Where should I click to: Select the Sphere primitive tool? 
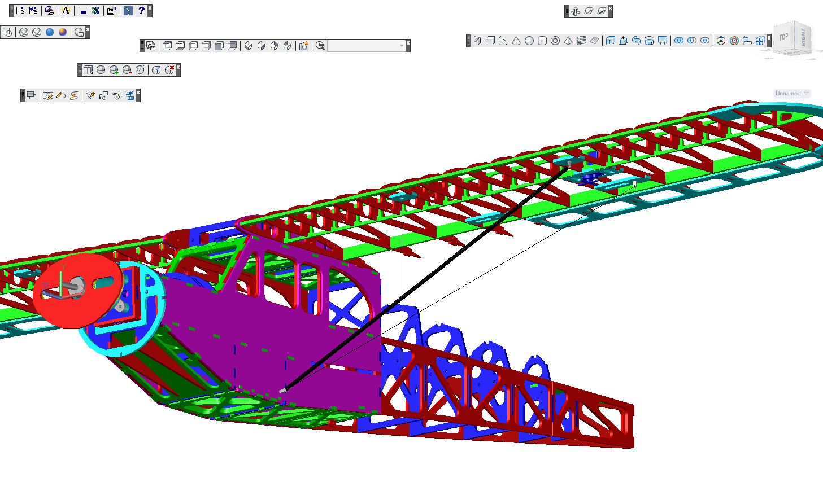pos(529,41)
